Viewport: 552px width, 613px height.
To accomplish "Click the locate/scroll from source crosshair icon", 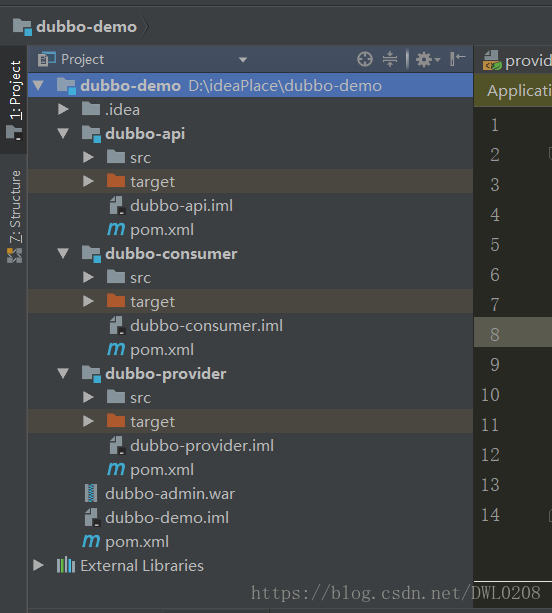I will tap(365, 59).
